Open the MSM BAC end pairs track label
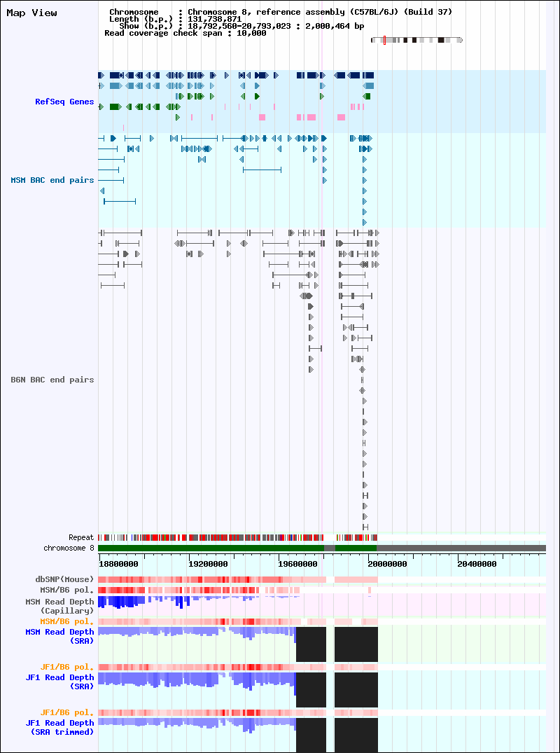This screenshot has height=753, width=560. click(52, 180)
